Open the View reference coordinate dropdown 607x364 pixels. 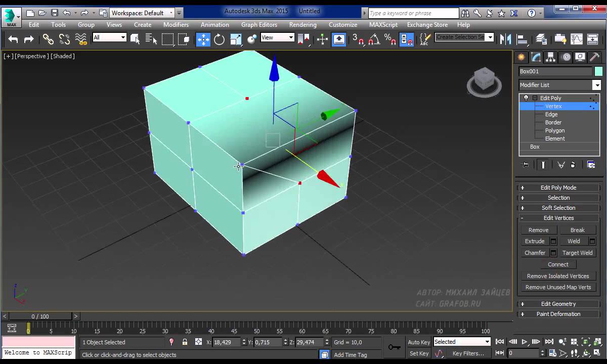[x=277, y=37]
